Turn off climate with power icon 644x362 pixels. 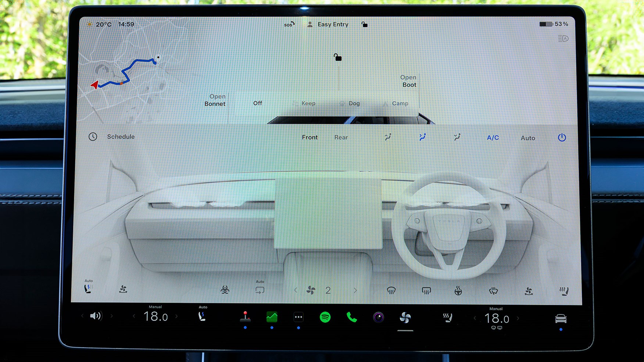coord(562,137)
